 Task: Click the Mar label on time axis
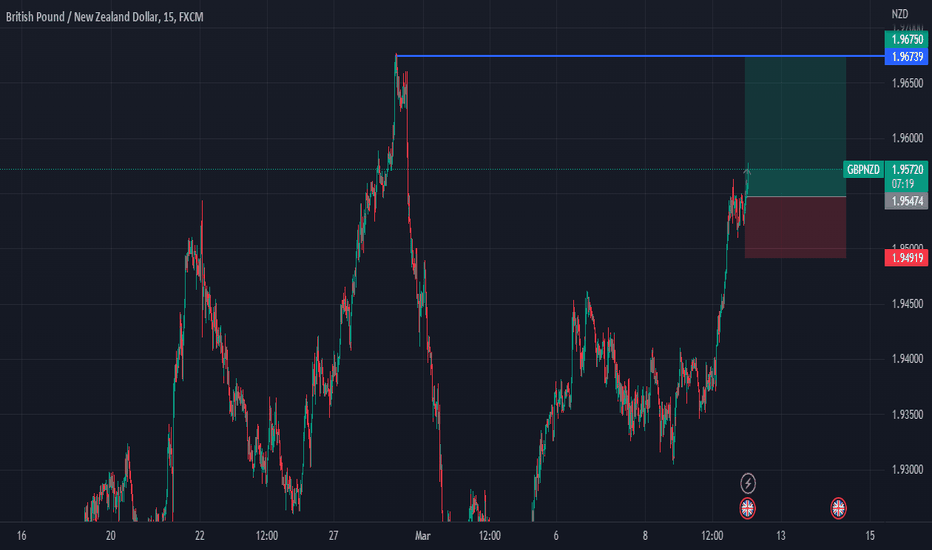[x=423, y=536]
